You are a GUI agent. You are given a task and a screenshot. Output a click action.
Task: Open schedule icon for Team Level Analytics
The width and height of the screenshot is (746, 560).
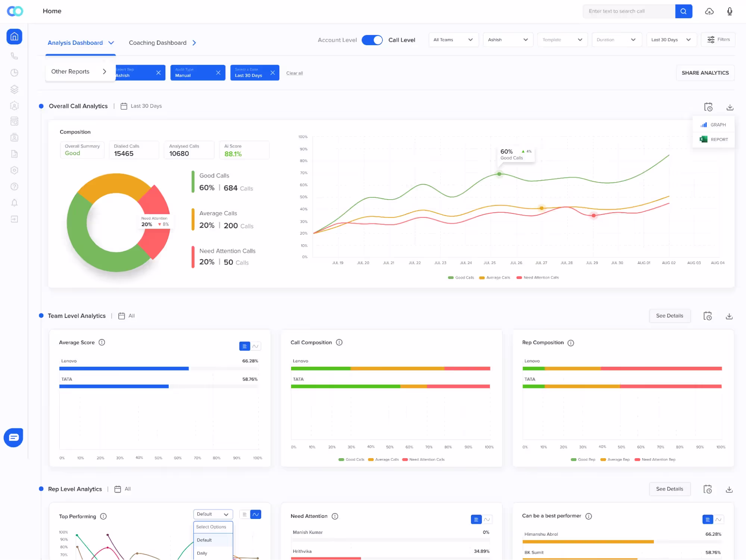(x=708, y=316)
